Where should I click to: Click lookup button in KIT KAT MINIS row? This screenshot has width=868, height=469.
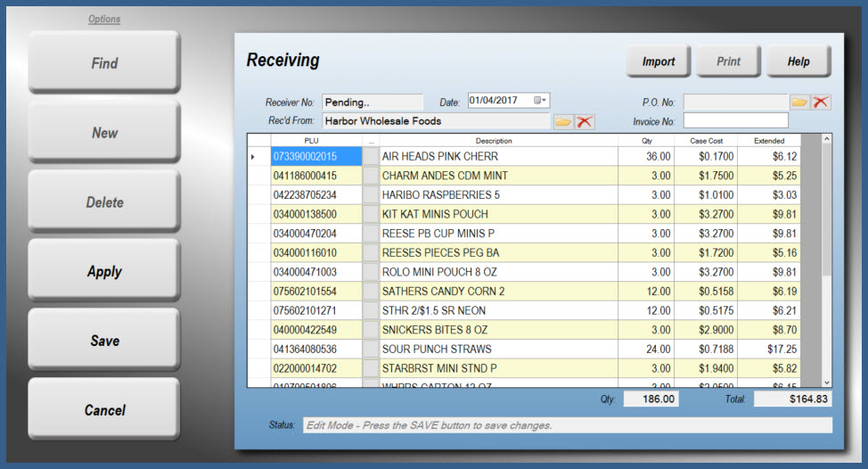(x=371, y=214)
